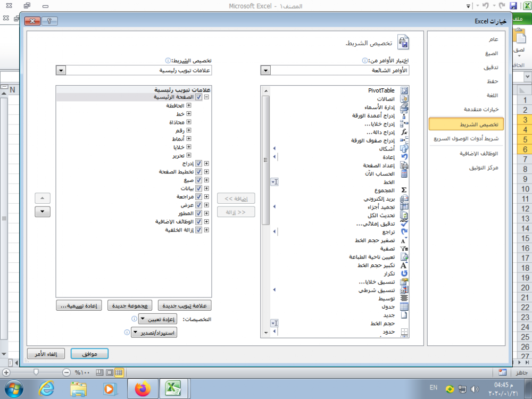Screen dimensions: 532x399
Task: Select the تعيين ناحية الطباعة icon
Action: [x=404, y=257]
